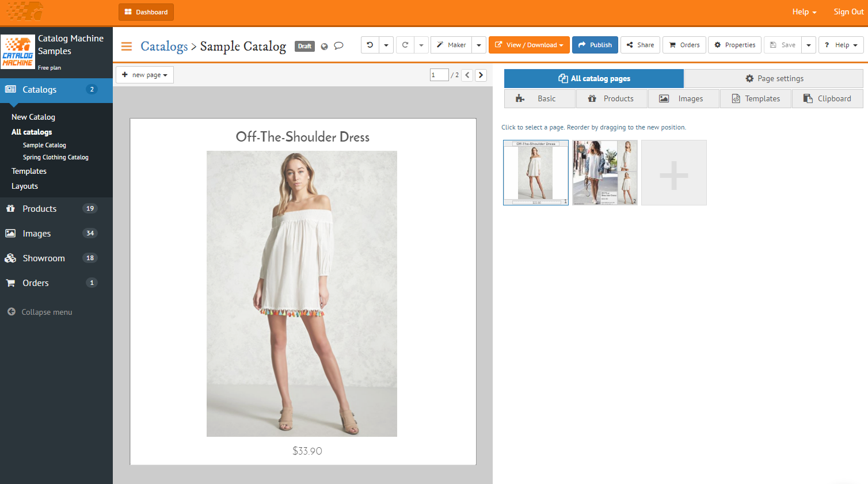This screenshot has width=868, height=484.
Task: Select page 2 thumbnail
Action: point(605,173)
